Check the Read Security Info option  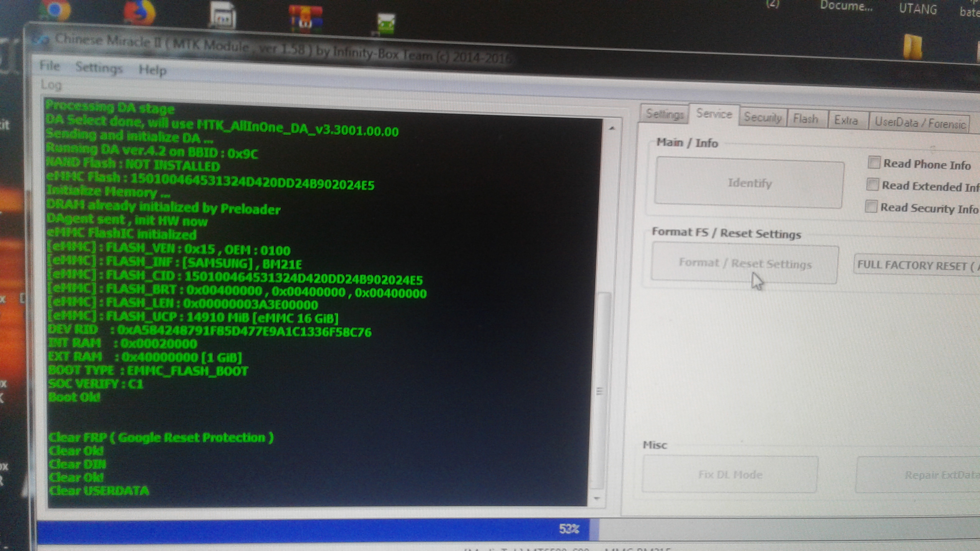click(871, 207)
